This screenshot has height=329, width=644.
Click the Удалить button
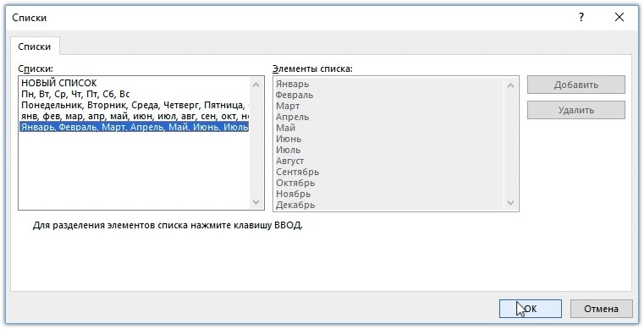click(x=575, y=110)
